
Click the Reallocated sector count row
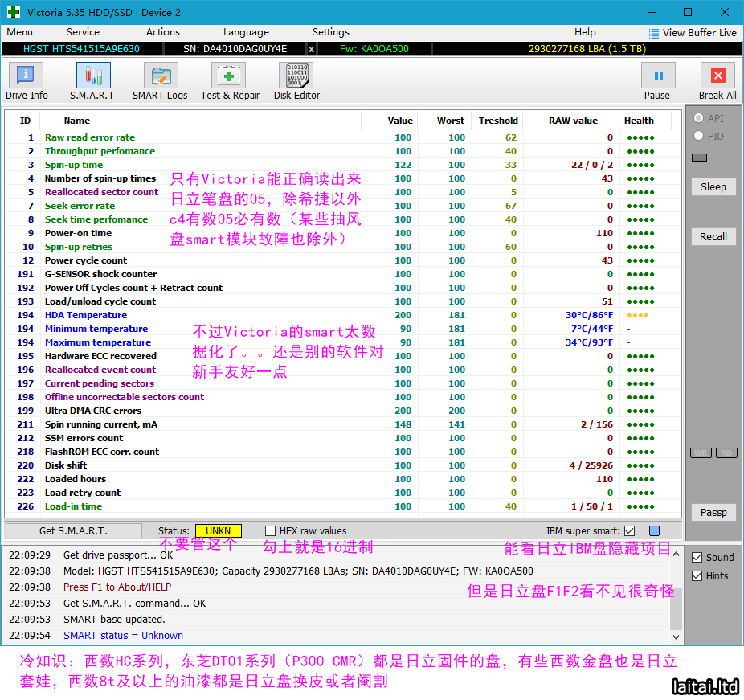pyautogui.click(x=101, y=192)
